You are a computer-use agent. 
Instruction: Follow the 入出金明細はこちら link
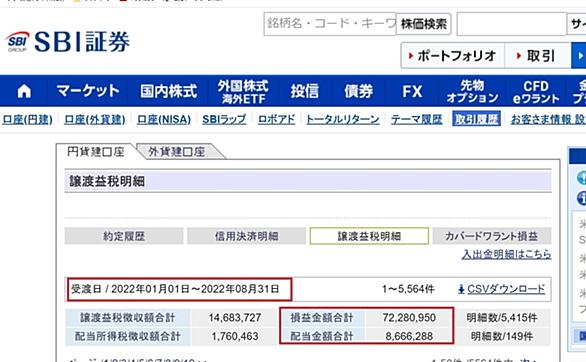[506, 254]
